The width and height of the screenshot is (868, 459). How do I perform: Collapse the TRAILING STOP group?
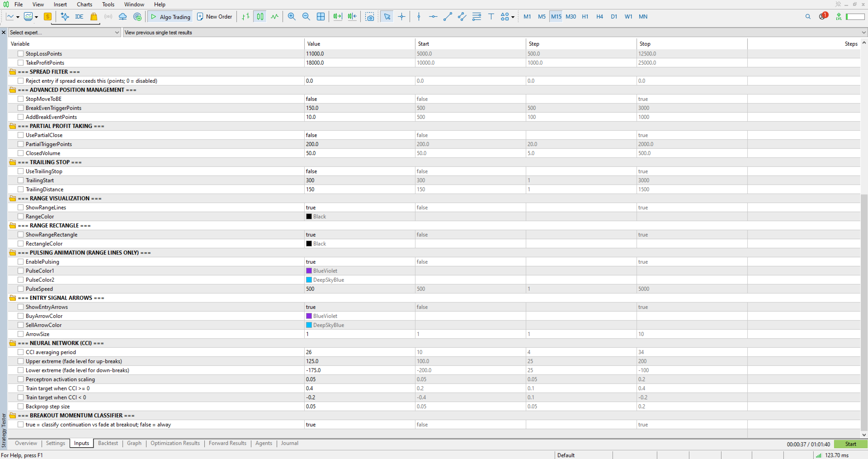(13, 162)
